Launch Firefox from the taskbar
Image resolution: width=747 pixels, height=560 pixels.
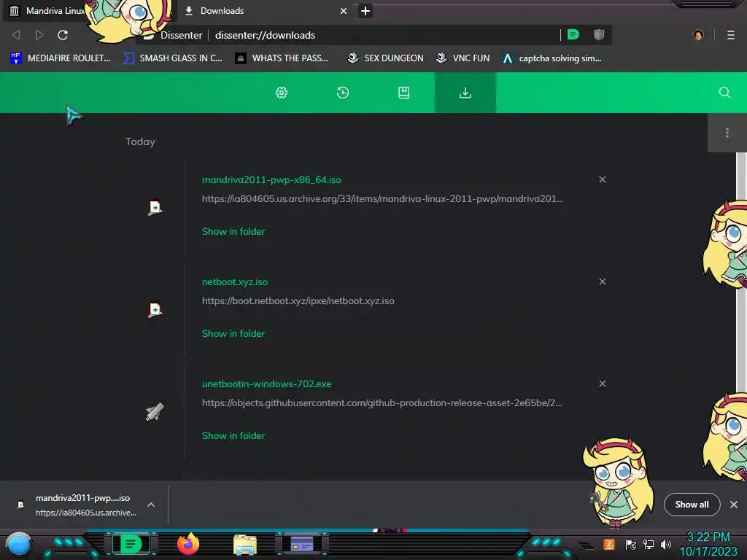pos(188,544)
